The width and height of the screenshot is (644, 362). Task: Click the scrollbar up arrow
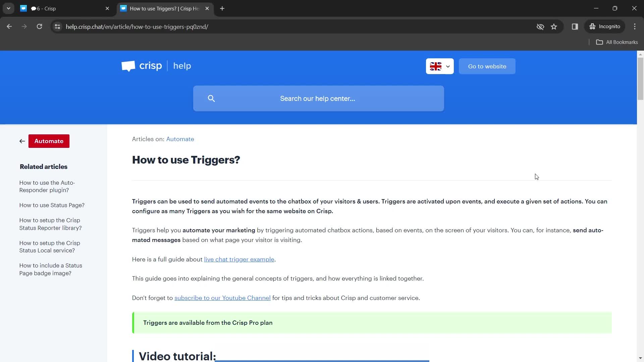click(x=640, y=54)
